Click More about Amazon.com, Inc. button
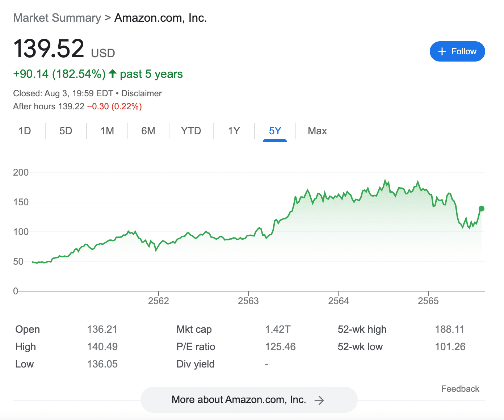This screenshot has height=420, width=504. 249,400
